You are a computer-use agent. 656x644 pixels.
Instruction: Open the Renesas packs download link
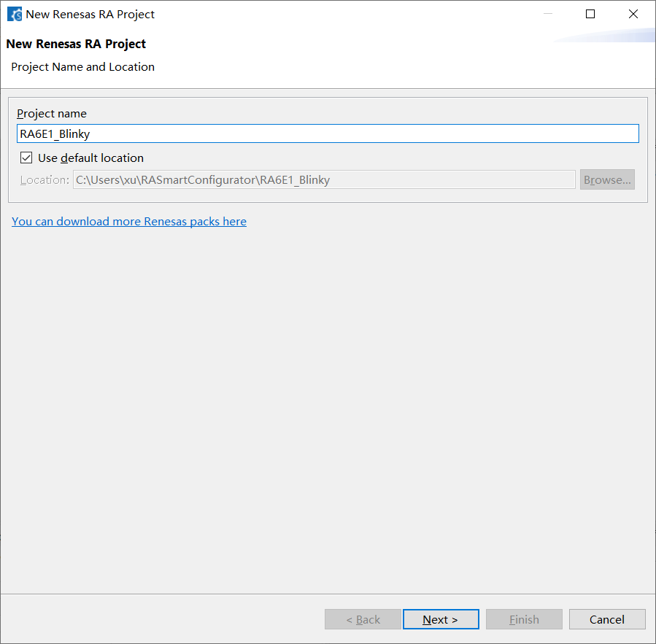point(129,221)
